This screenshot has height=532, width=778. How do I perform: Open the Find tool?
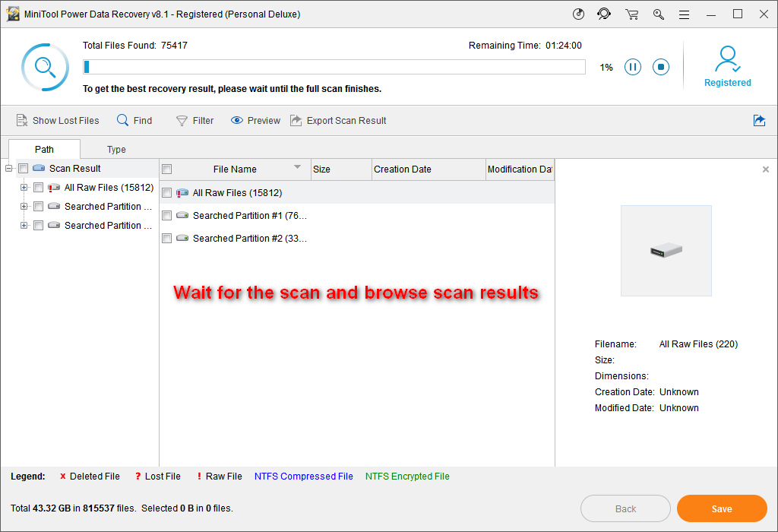[x=134, y=121]
